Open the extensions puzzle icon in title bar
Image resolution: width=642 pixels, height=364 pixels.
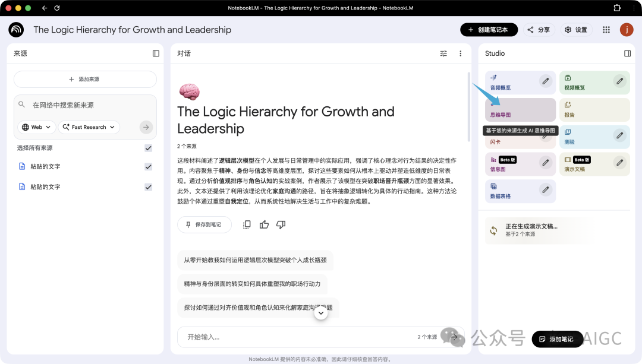tap(617, 8)
